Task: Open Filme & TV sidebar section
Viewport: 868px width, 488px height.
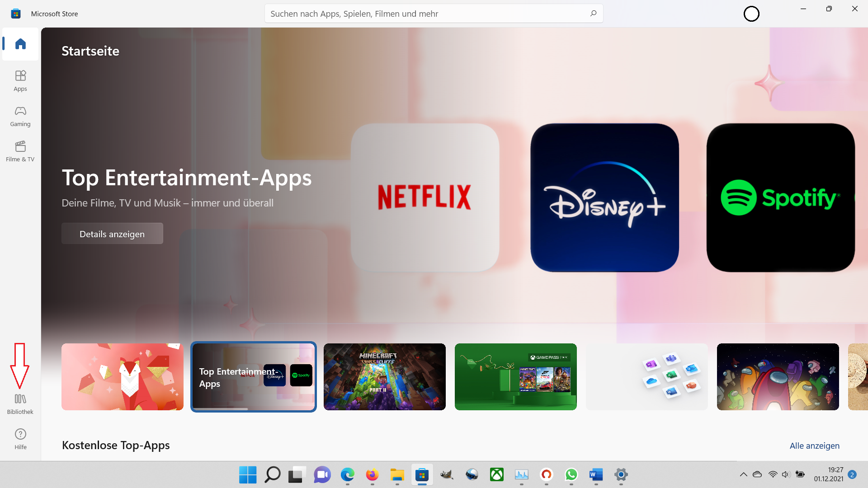Action: click(x=20, y=151)
